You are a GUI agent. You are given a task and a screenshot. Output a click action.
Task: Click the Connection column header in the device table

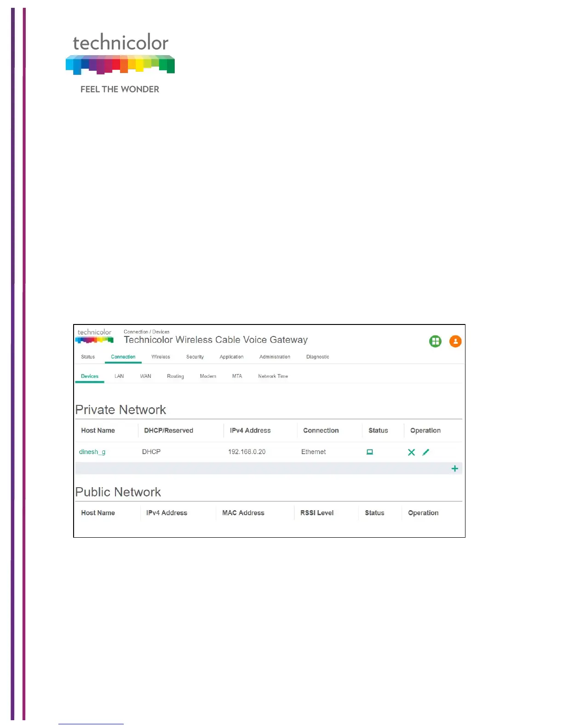click(x=321, y=431)
